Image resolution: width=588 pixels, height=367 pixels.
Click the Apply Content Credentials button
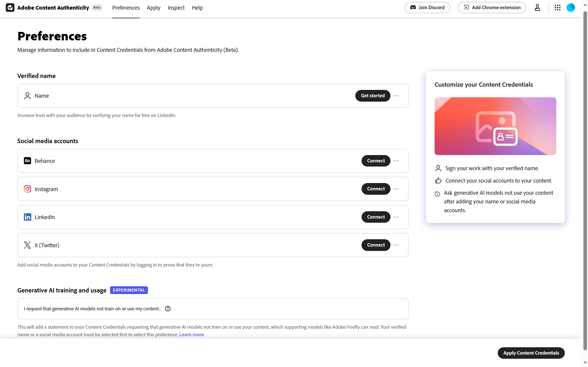point(531,353)
